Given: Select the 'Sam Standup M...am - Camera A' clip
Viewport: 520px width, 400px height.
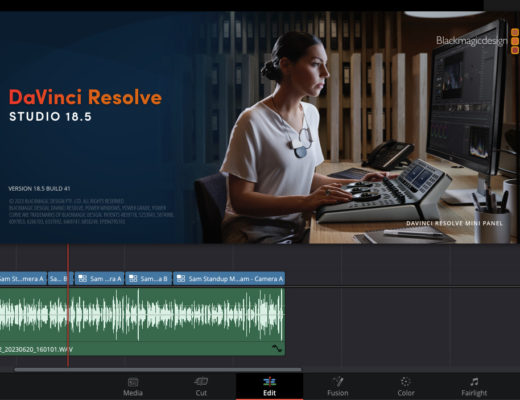Looking at the screenshot, I should click(229, 278).
